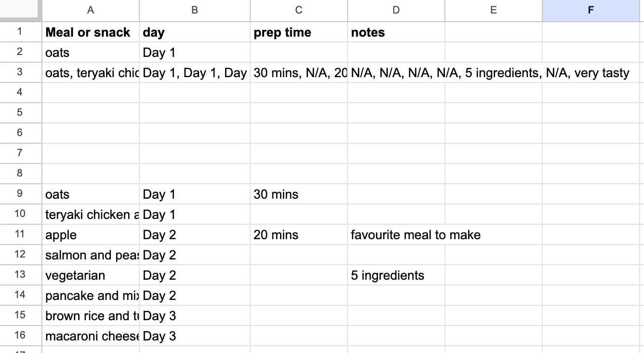Click the "vegetarian" cell
Screen dimensions: 644x353
point(91,275)
